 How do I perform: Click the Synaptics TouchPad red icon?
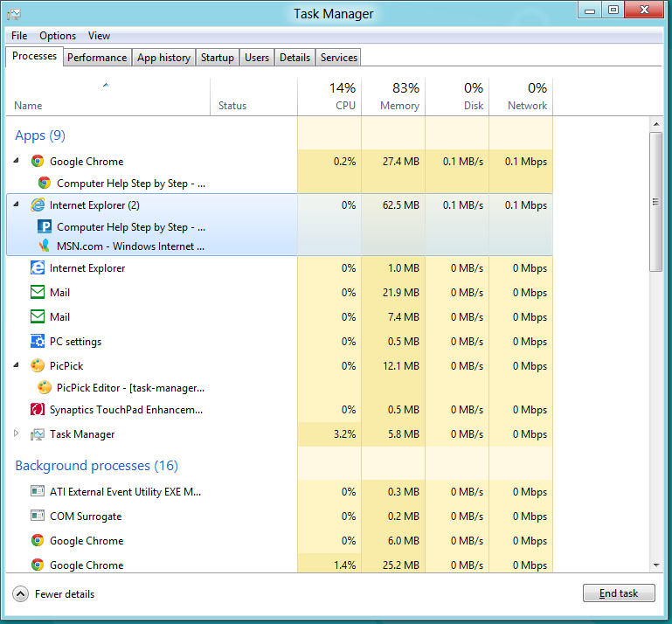tap(38, 409)
